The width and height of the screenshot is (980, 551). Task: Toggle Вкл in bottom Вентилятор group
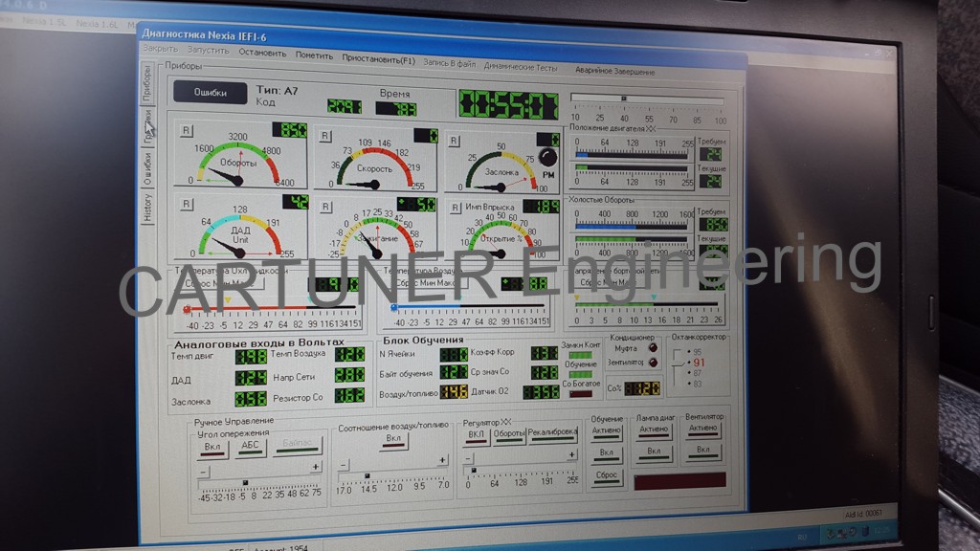pyautogui.click(x=703, y=451)
